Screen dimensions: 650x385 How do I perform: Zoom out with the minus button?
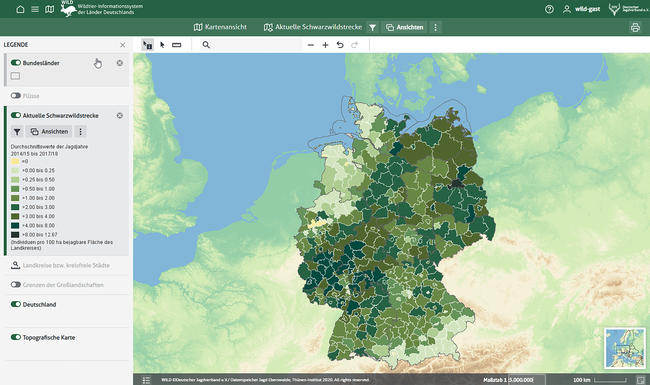pyautogui.click(x=311, y=45)
